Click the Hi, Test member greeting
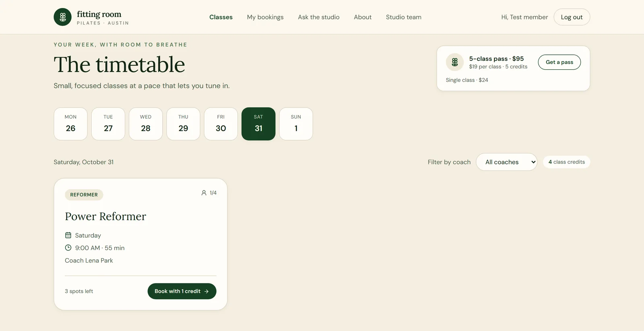Viewport: 644px width, 331px height. pyautogui.click(x=524, y=17)
